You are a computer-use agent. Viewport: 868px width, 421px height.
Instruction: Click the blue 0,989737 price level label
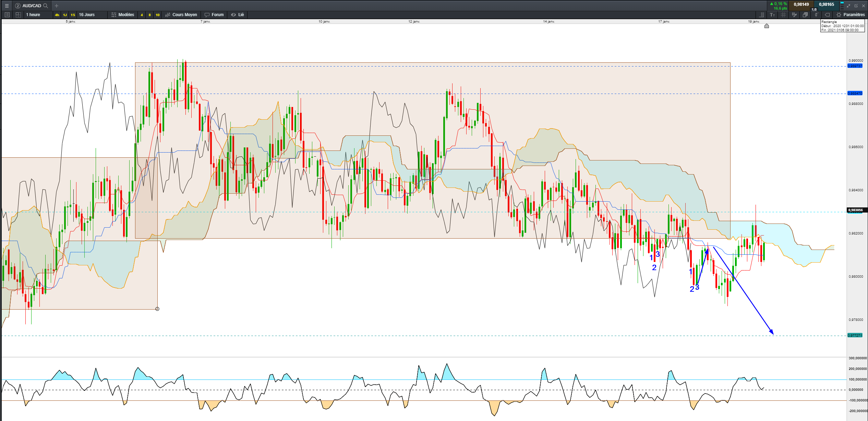tap(855, 66)
